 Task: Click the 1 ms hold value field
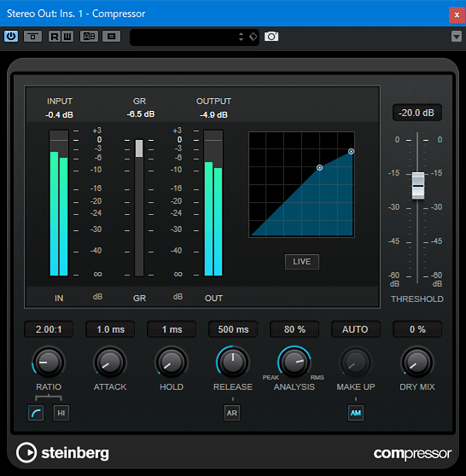click(x=171, y=330)
